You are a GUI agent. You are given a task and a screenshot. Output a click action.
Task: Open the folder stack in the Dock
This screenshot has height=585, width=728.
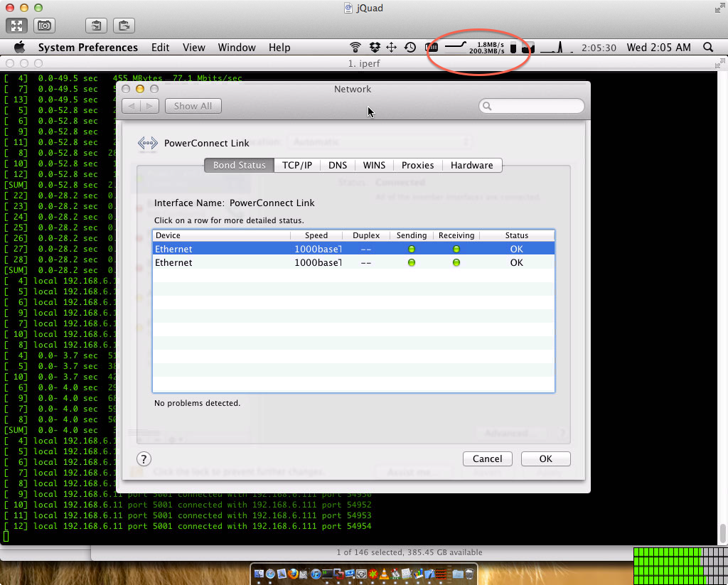(x=458, y=574)
